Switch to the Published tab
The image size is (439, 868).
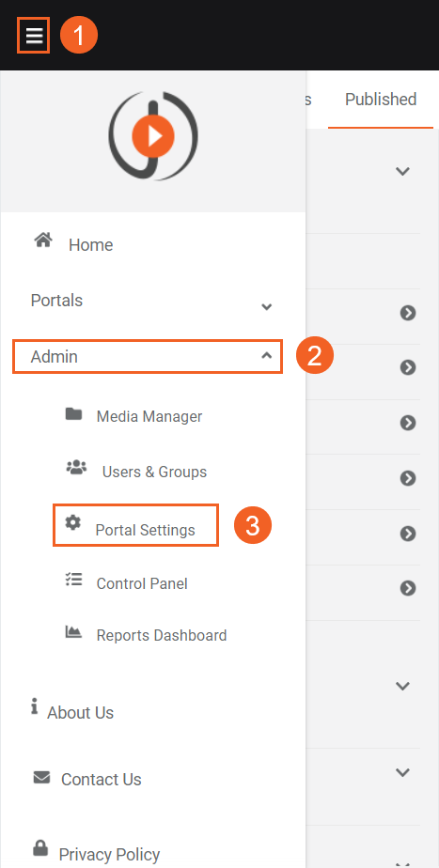click(x=381, y=99)
